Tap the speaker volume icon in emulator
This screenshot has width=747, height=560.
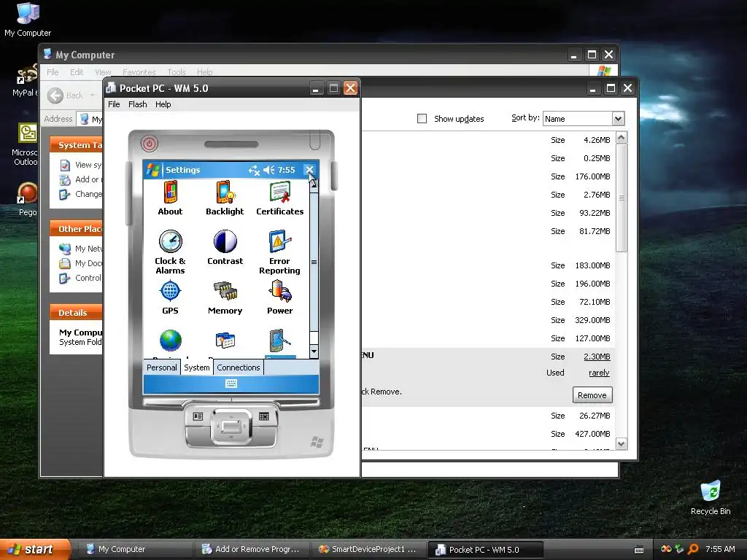click(x=268, y=170)
